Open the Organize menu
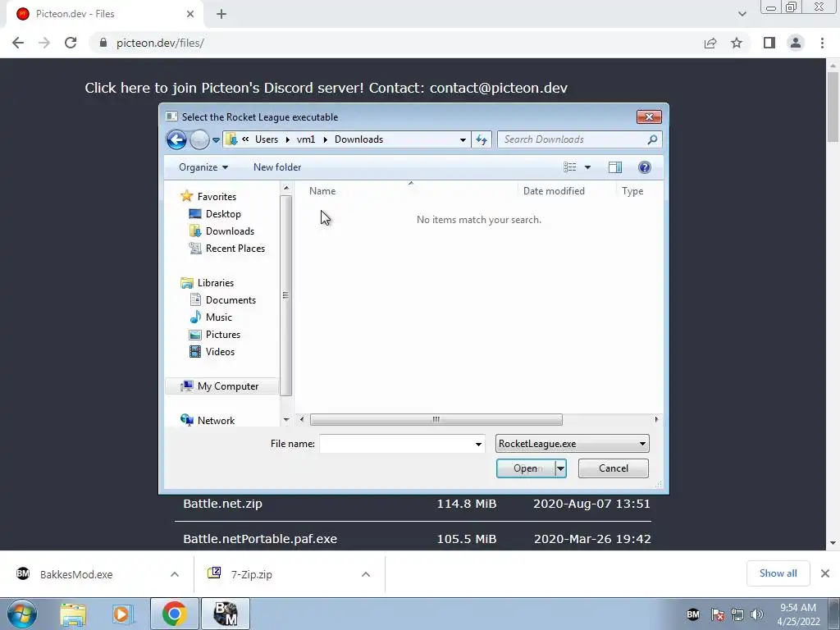 click(x=203, y=167)
